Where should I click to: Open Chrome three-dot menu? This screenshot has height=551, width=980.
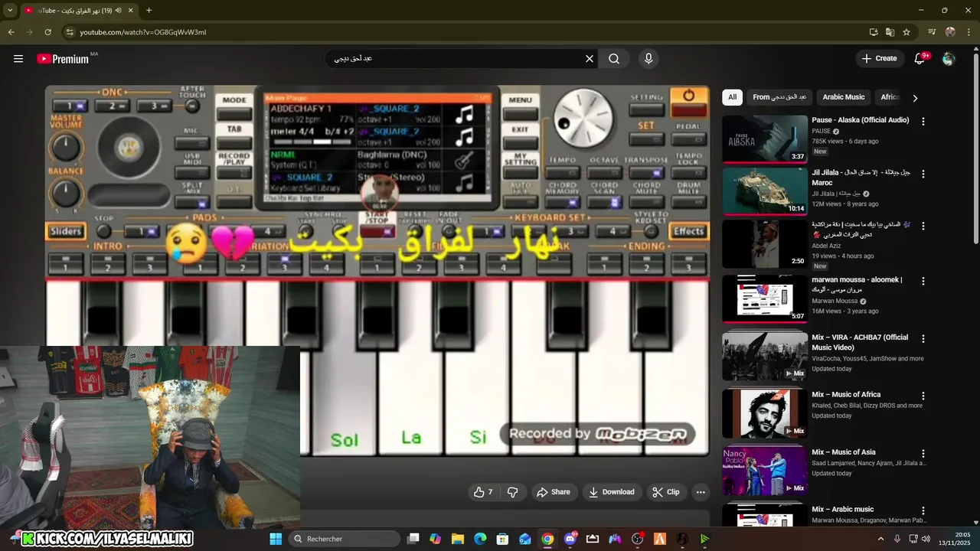point(969,32)
